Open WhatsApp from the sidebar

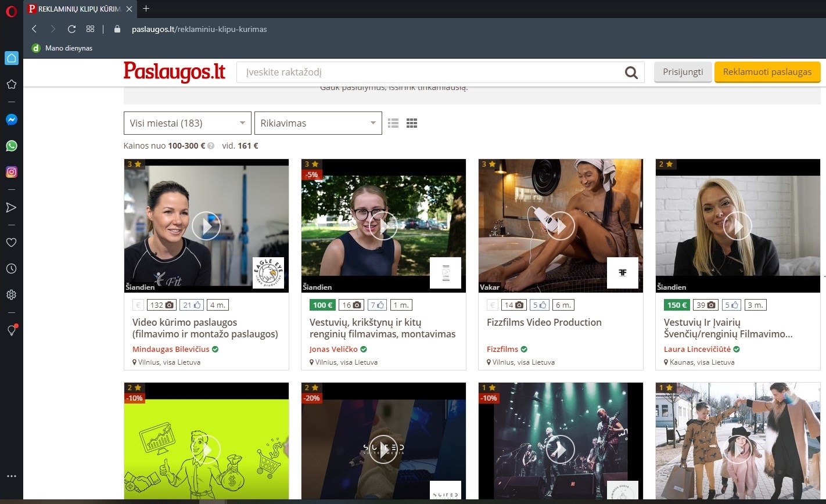[11, 146]
